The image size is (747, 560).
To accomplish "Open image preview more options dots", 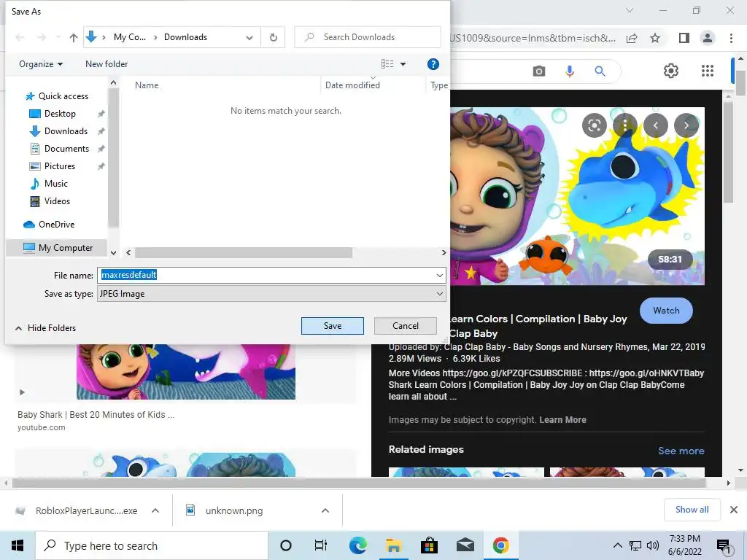I will click(625, 125).
